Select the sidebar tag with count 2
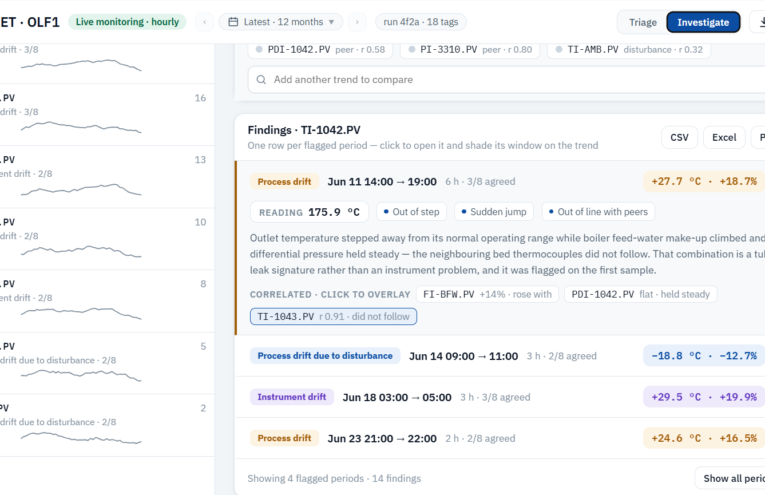The image size is (765, 495). 107,425
